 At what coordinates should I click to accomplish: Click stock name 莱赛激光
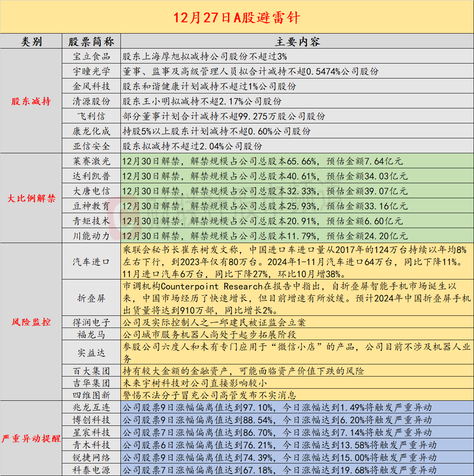(x=91, y=161)
